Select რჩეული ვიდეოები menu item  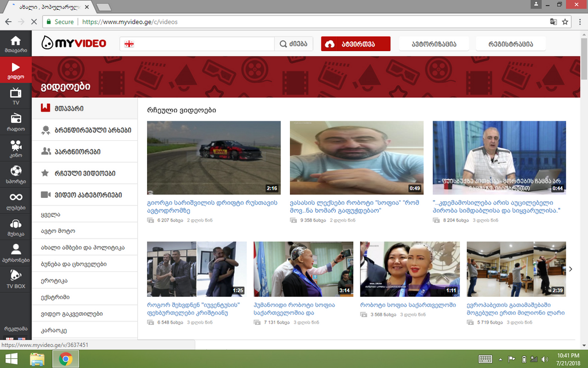[x=85, y=173]
